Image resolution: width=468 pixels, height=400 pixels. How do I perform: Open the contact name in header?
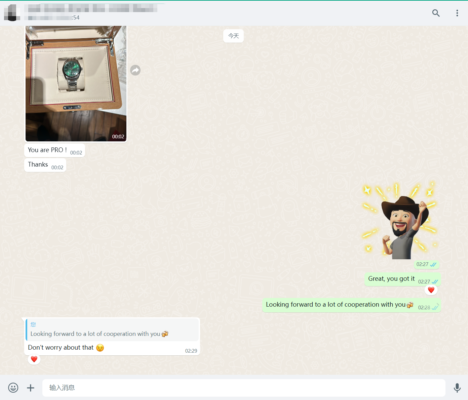pyautogui.click(x=92, y=8)
